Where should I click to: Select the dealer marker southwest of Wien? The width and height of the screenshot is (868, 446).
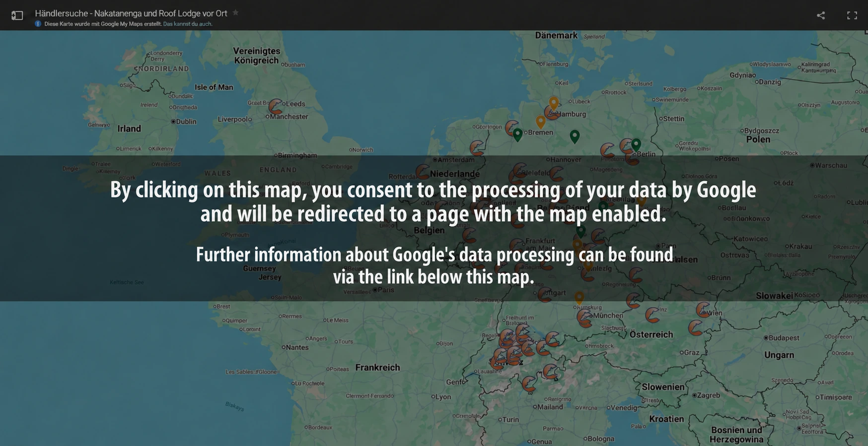(x=695, y=327)
